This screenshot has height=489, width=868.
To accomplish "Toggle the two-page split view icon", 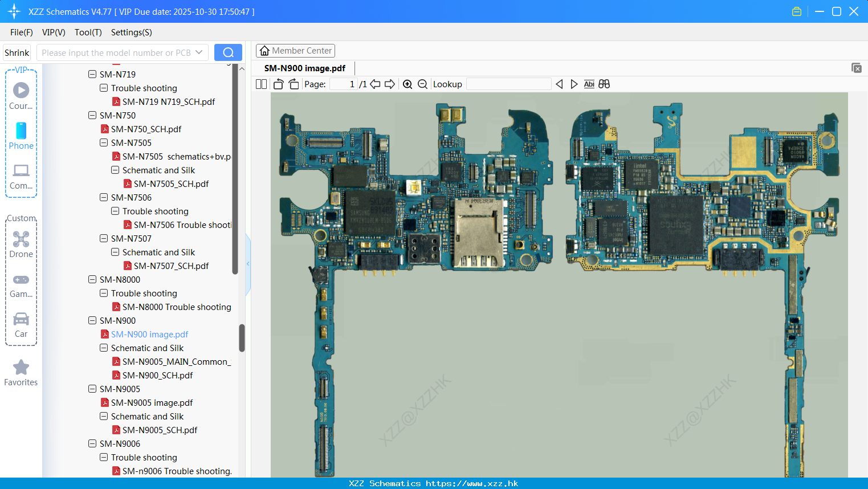I will [261, 84].
